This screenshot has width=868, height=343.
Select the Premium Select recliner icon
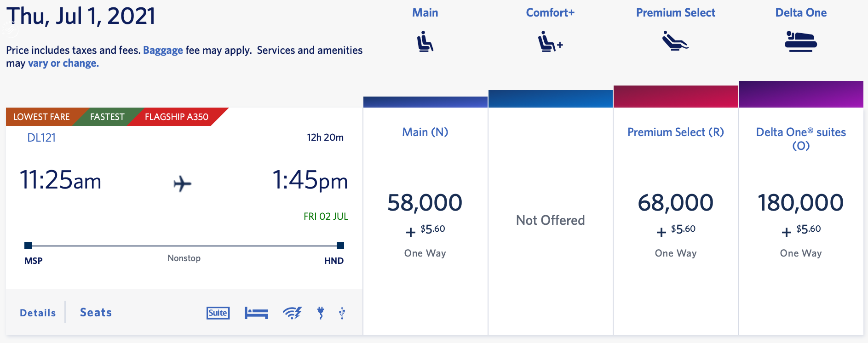tap(675, 41)
